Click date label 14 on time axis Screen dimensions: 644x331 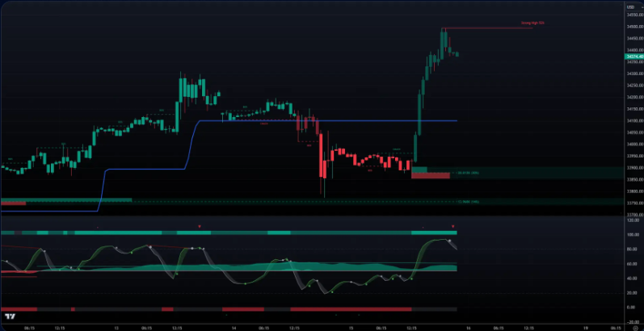point(234,328)
